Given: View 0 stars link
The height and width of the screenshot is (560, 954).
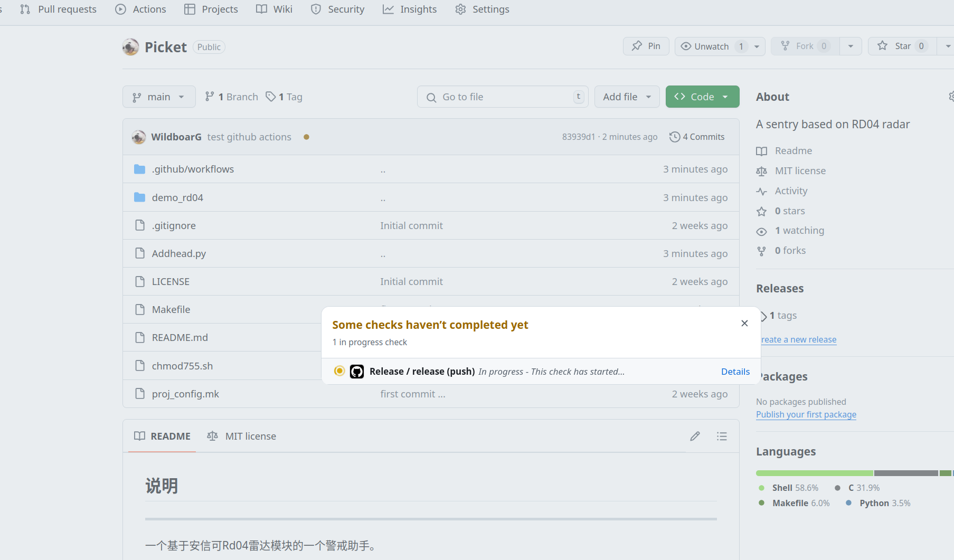Looking at the screenshot, I should pyautogui.click(x=781, y=211).
